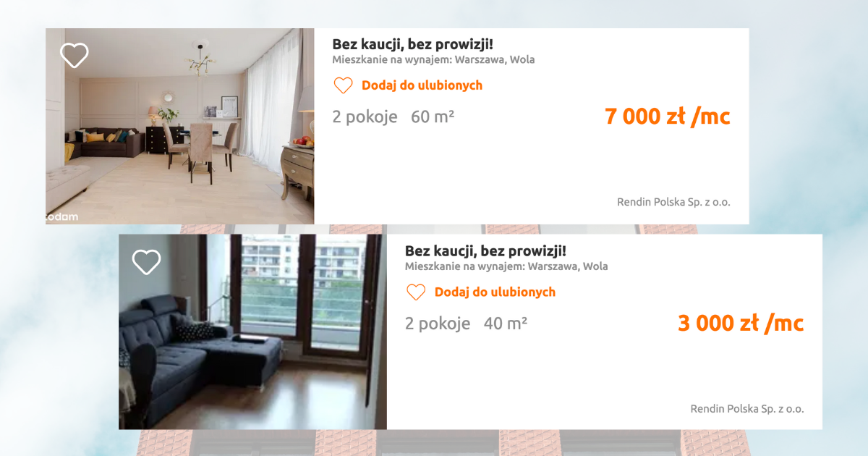
Task: Click orange heart icon in 40 m² listing
Action: coord(416,292)
